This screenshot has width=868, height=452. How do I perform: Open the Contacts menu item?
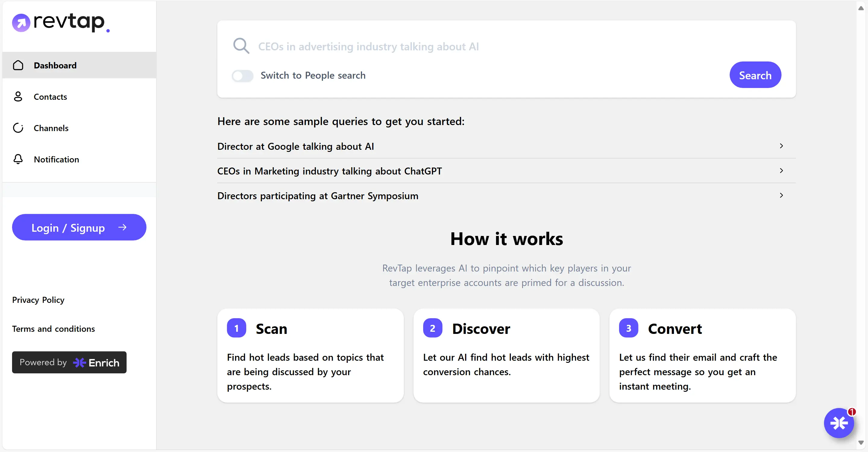pyautogui.click(x=50, y=97)
